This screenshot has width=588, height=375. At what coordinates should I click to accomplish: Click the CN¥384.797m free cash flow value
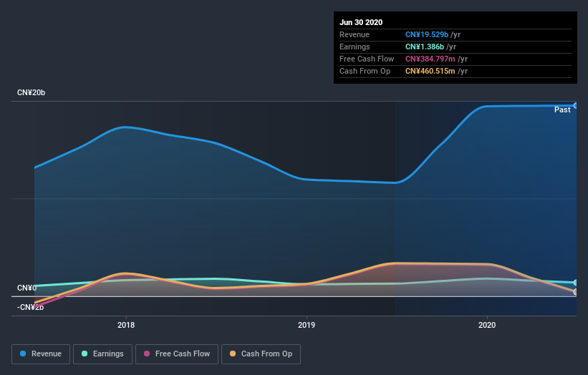[x=430, y=59]
